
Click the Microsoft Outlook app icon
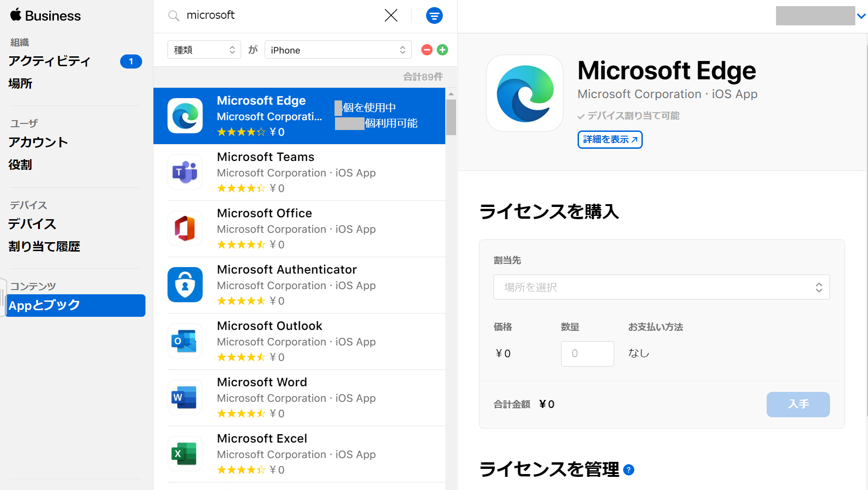[x=185, y=341]
